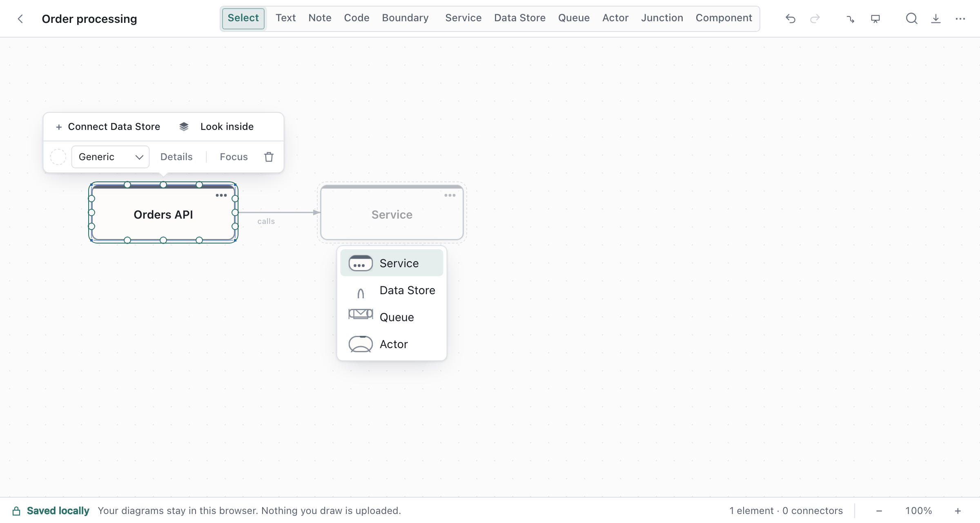The height and width of the screenshot is (523, 980).
Task: Open the search magnifier icon
Action: click(911, 19)
